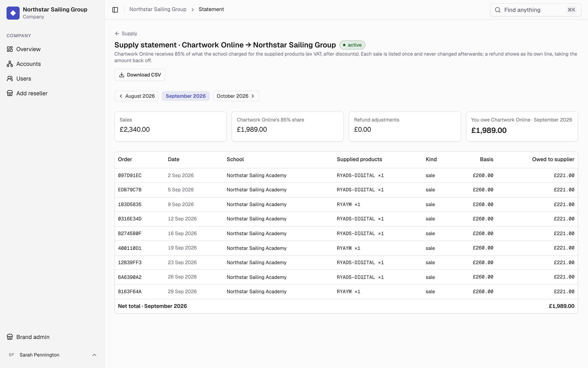Viewport: 588px width, 368px height.
Task: Click the Northstar Sailing Group logo icon
Action: point(13,13)
